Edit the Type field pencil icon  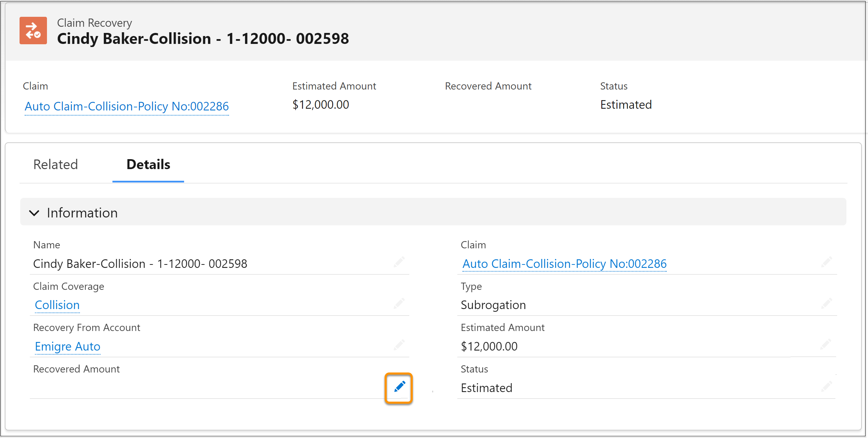827,304
